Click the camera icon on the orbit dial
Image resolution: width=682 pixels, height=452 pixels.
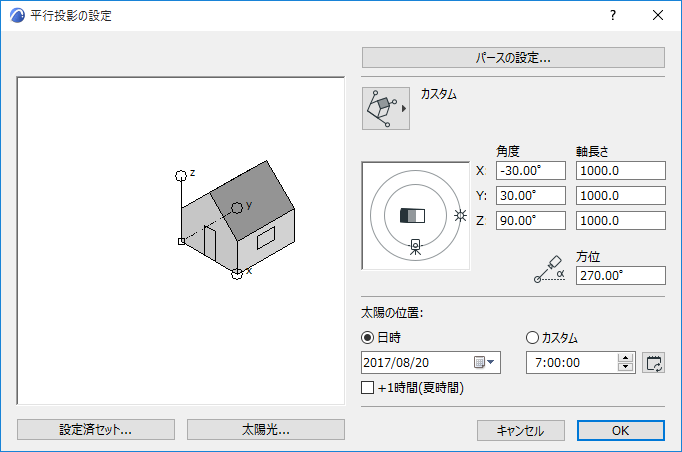(x=415, y=246)
